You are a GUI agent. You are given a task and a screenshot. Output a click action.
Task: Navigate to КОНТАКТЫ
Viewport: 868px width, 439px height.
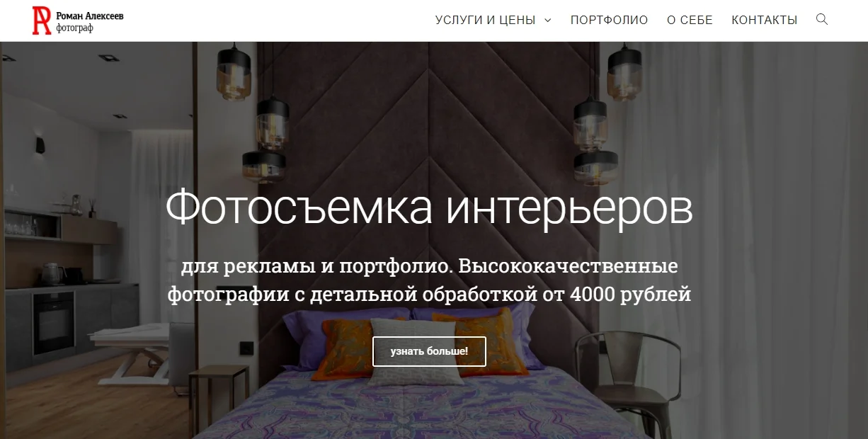(x=765, y=21)
